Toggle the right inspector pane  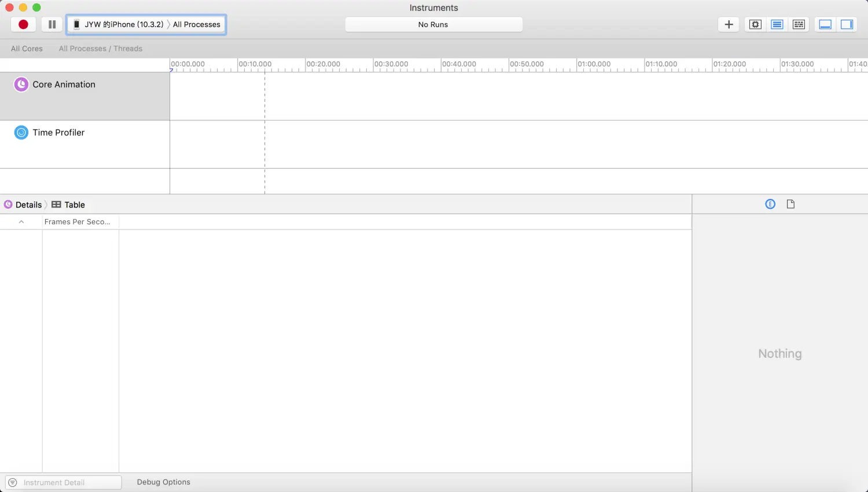coord(847,24)
